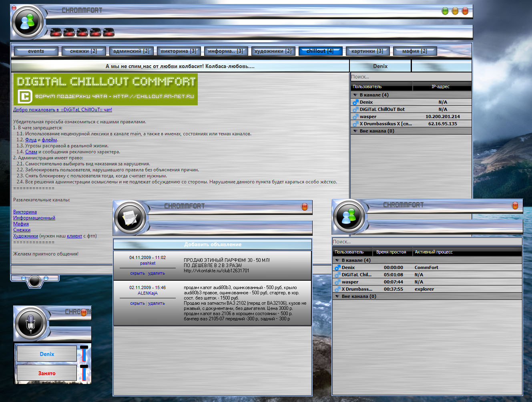Click the microphone icon in voice panel
This screenshot has height=402, width=532.
(x=30, y=323)
